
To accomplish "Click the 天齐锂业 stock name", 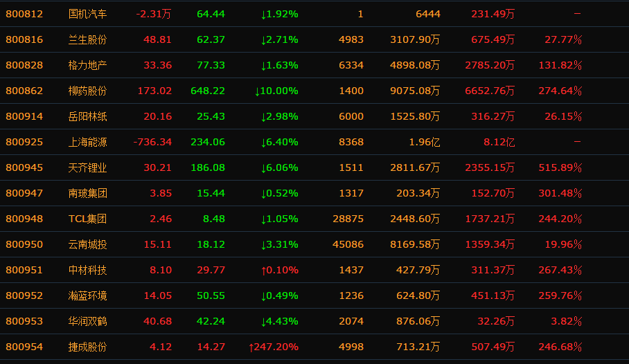I will click(x=88, y=167).
